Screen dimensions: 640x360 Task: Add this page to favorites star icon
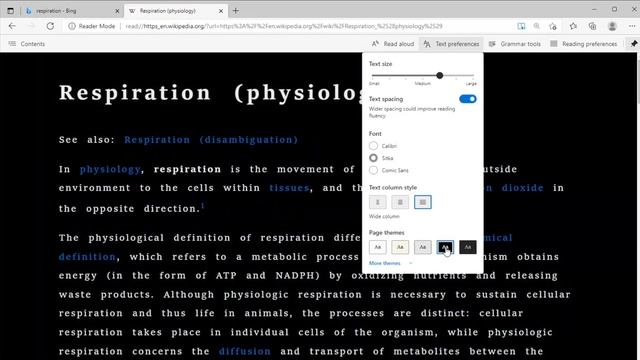553,26
